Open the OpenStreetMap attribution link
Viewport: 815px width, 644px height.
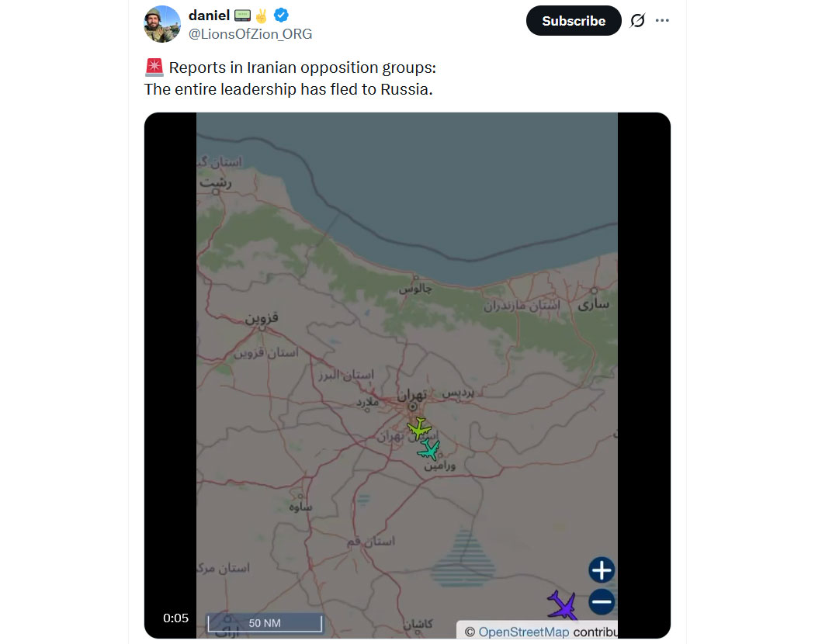point(523,632)
